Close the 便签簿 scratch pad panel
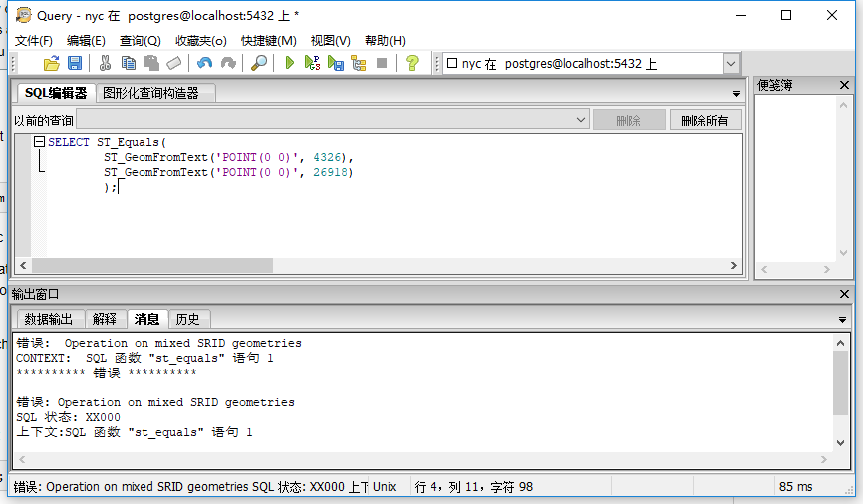863x504 pixels. tap(844, 85)
